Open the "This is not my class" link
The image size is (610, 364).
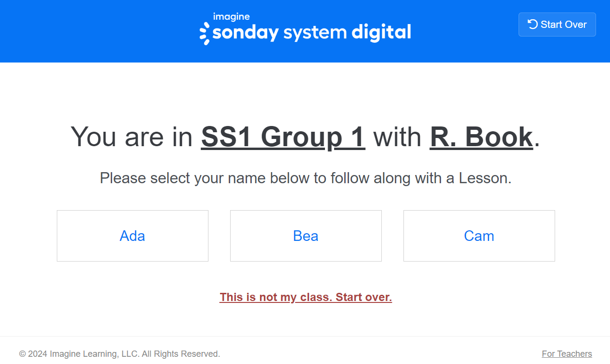276,297
